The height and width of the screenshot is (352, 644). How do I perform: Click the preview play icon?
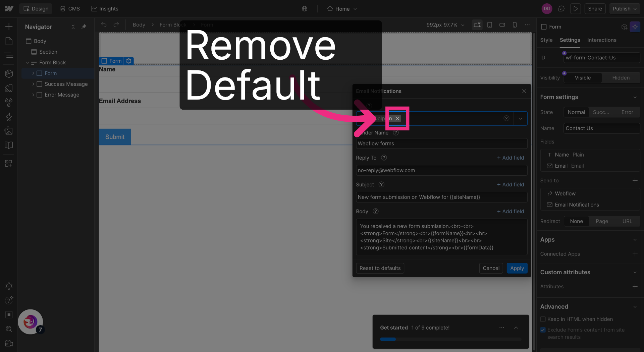(x=576, y=9)
